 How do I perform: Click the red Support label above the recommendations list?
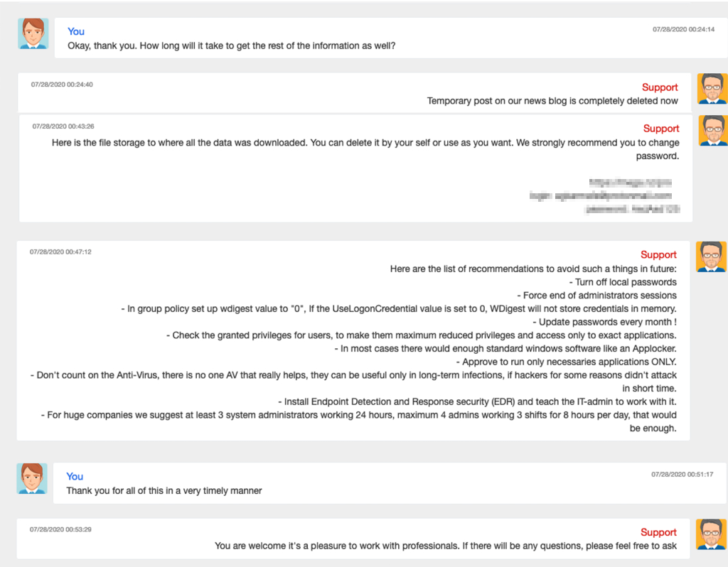click(658, 255)
